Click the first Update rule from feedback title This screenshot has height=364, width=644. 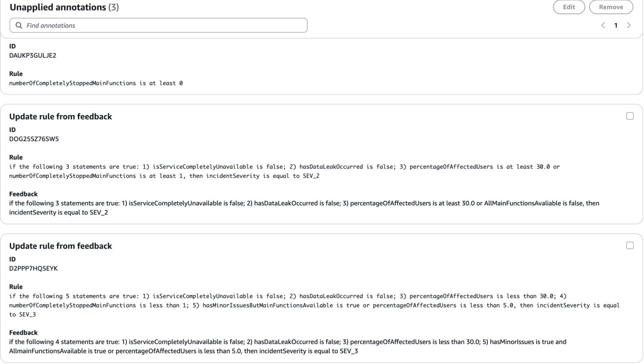pyautogui.click(x=60, y=116)
